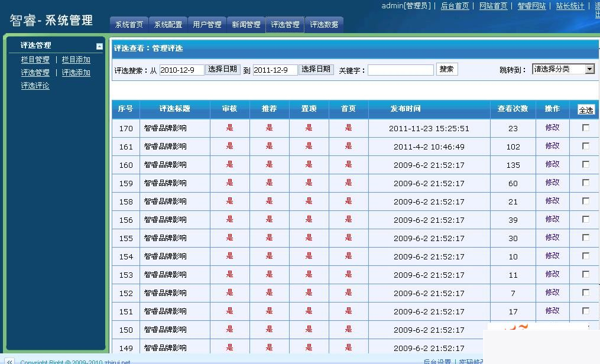Open 栏目管理 in the sidebar
The height and width of the screenshot is (364, 600).
35,59
